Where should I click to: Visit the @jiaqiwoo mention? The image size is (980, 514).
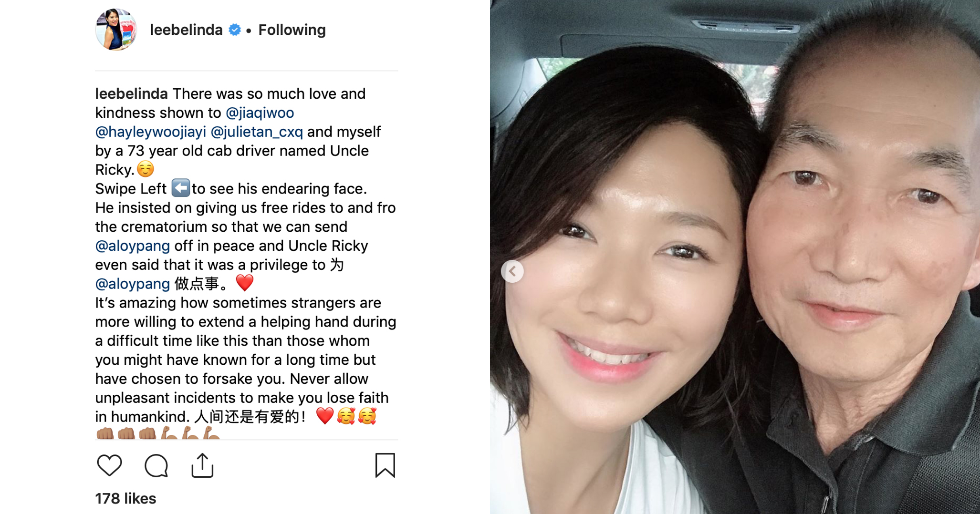click(260, 113)
